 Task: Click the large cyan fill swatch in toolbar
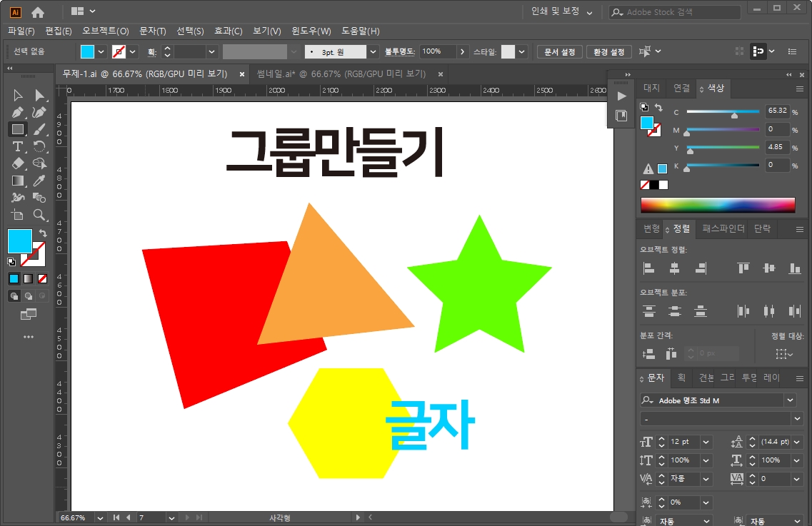tap(20, 241)
